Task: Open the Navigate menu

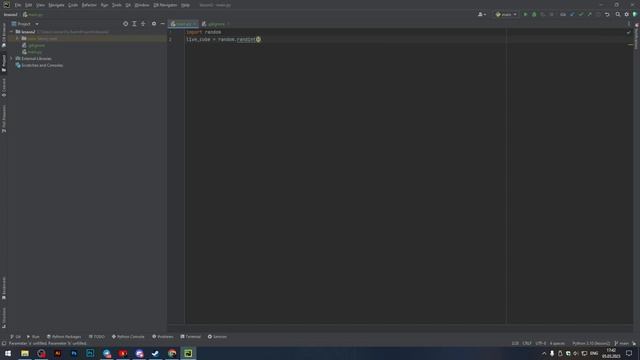Action: (x=56, y=5)
